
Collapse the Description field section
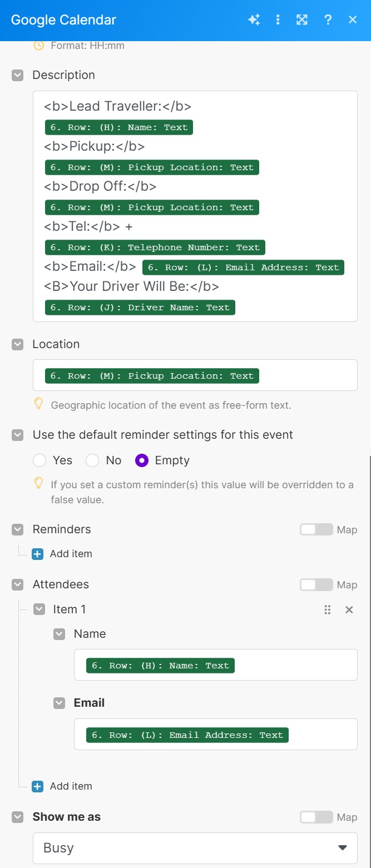tap(18, 75)
